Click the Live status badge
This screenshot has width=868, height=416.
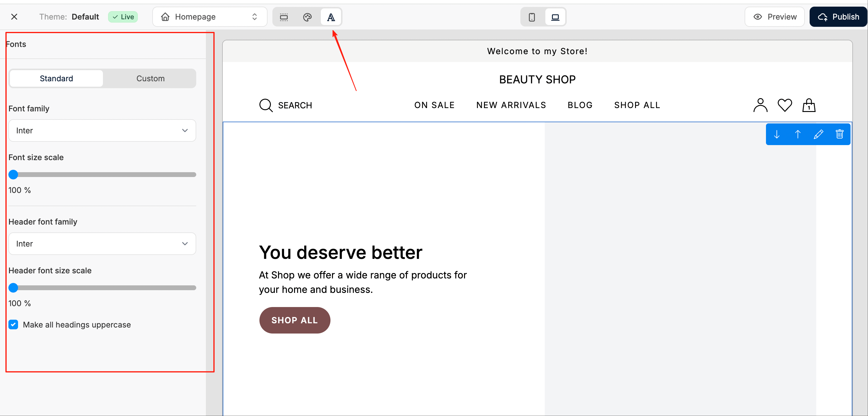coord(123,17)
